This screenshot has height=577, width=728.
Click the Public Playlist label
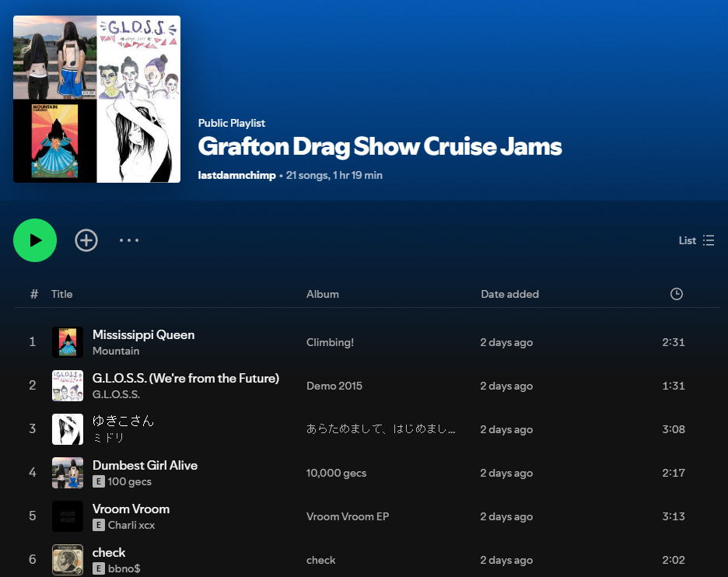point(232,123)
